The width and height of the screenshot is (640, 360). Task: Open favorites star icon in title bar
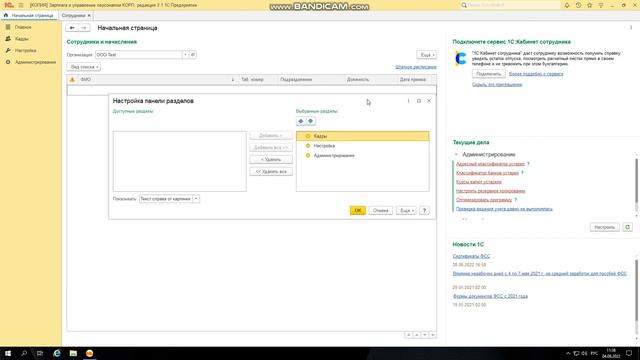pyautogui.click(x=590, y=5)
